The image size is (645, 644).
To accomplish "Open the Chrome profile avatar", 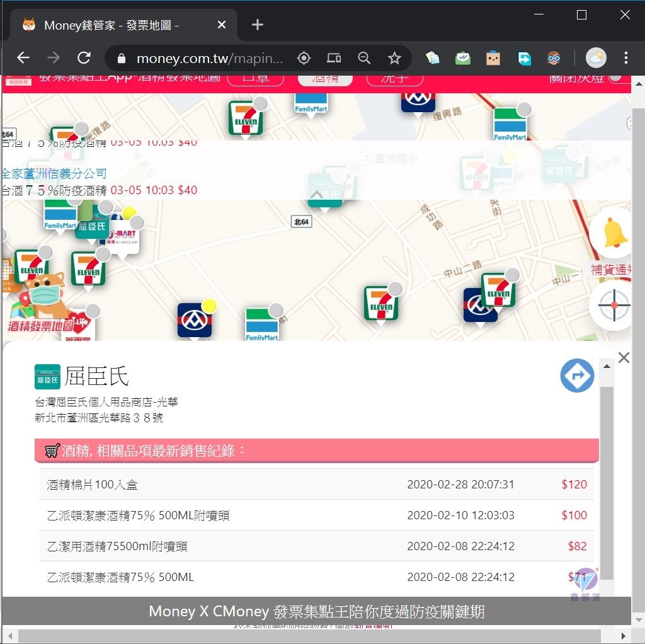I will pos(596,58).
